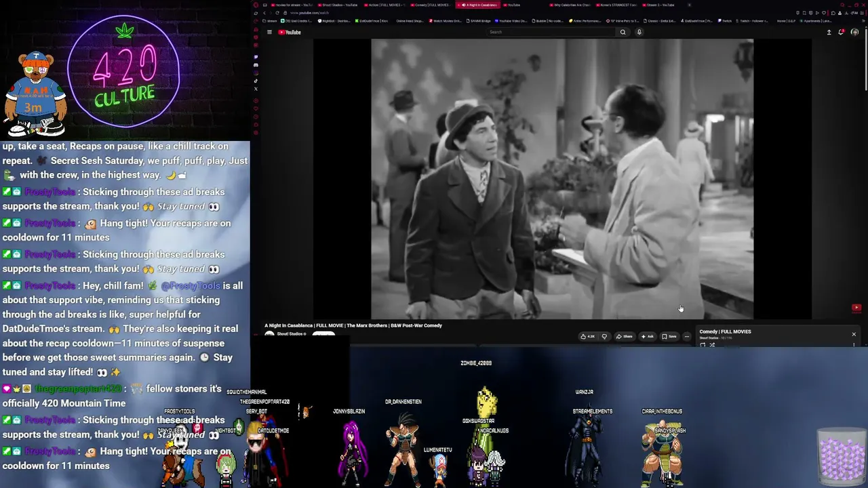This screenshot has width=868, height=488.
Task: Click the Share button under the video
Action: click(624, 336)
